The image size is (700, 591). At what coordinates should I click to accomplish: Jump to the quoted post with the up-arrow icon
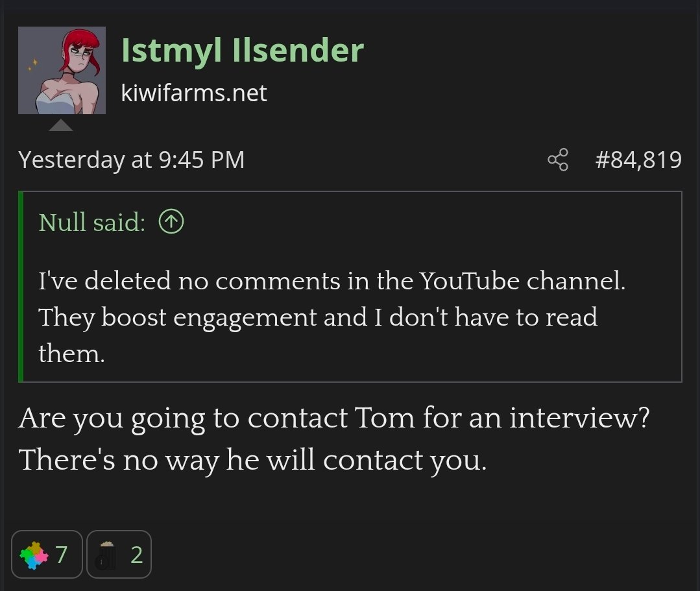coord(171,223)
